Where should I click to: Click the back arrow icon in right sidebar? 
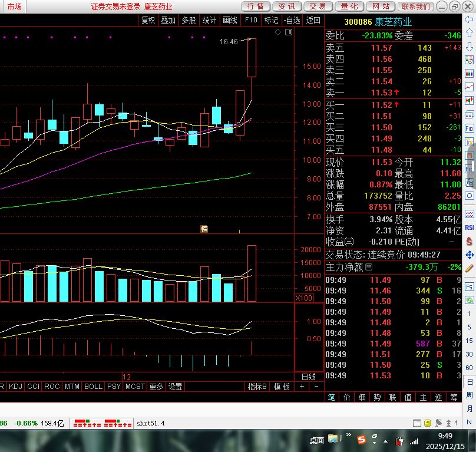pyautogui.click(x=469, y=20)
